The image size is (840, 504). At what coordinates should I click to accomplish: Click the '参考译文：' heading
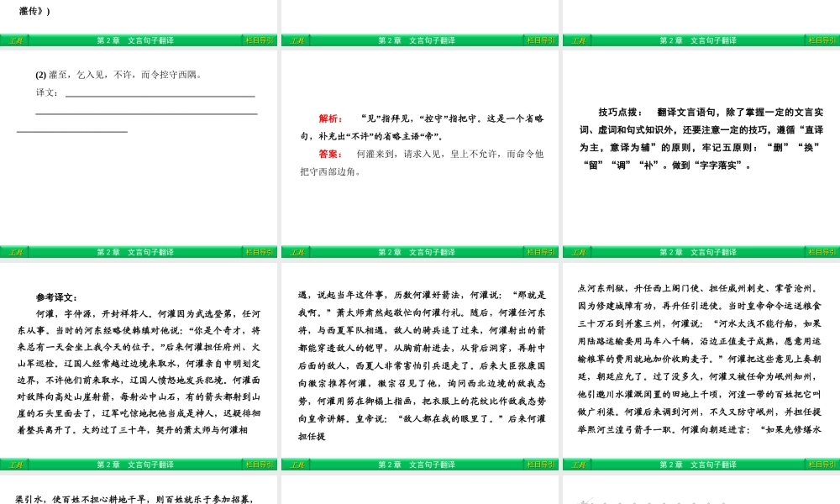(x=56, y=298)
